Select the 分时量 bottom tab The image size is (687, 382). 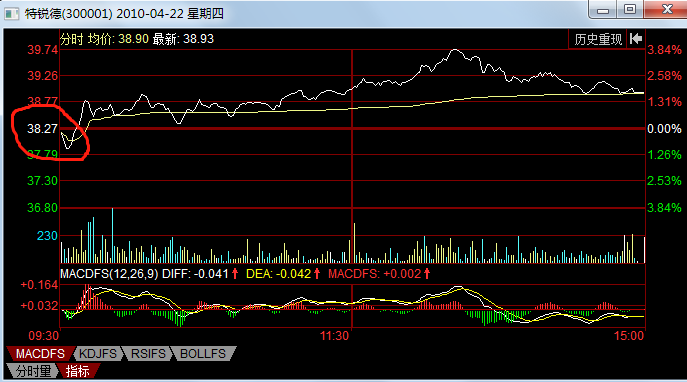[x=33, y=371]
